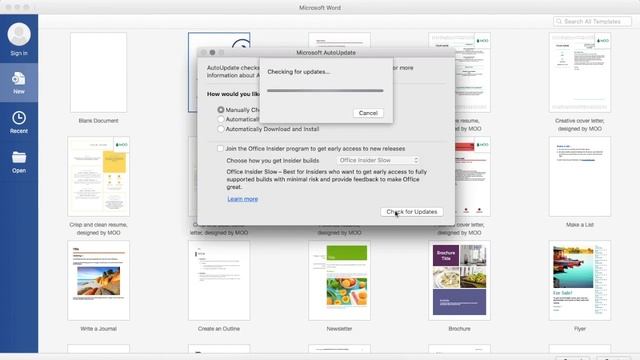
Task: Click the Make a List label
Action: pyautogui.click(x=580, y=225)
